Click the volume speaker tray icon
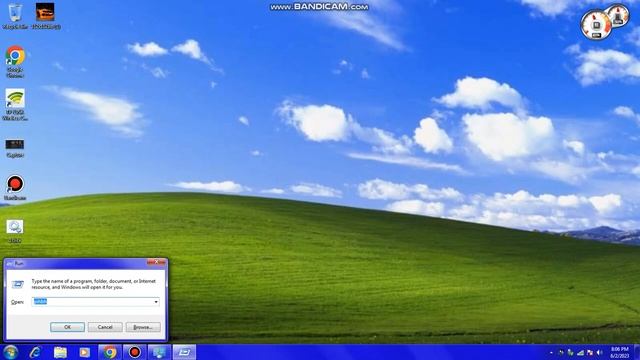 point(599,353)
